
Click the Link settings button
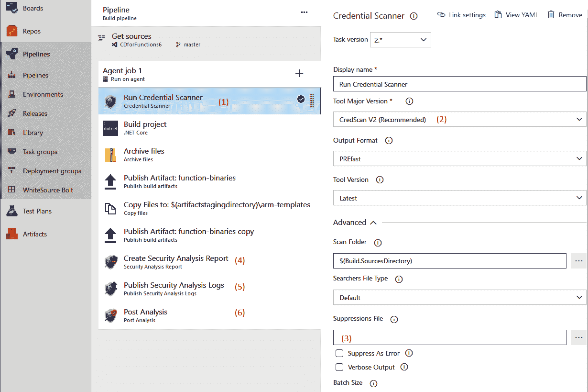[461, 15]
